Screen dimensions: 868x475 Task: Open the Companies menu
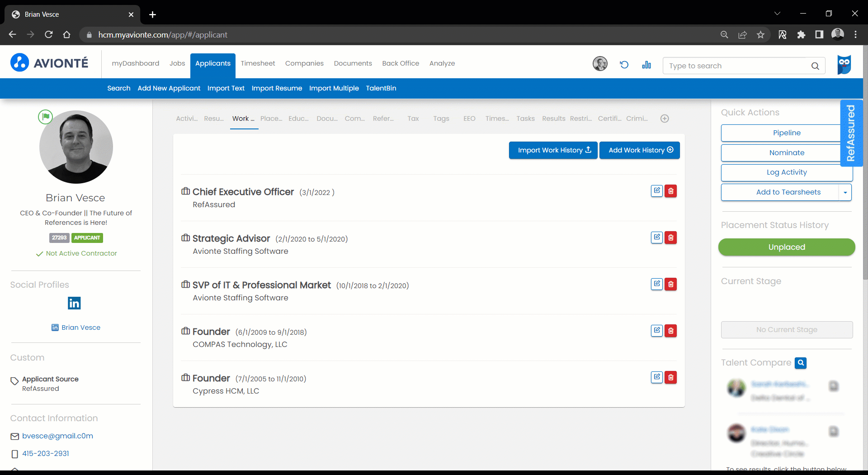[304, 63]
